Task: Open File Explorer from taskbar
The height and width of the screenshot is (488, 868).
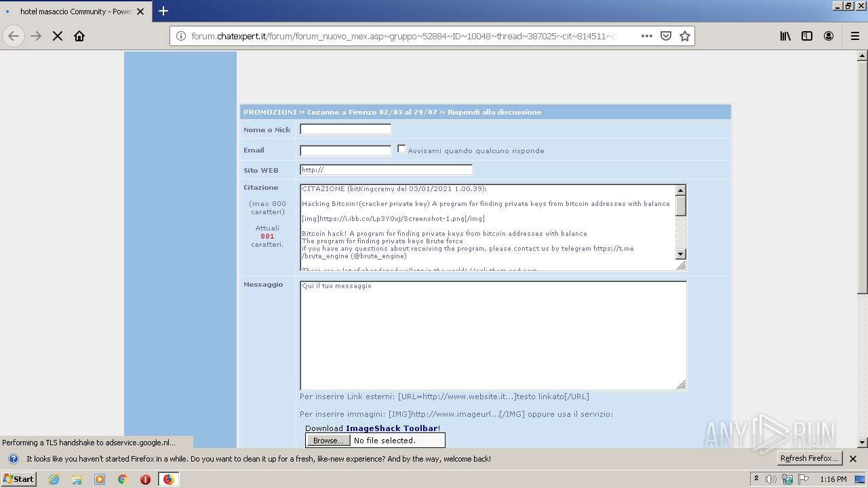Action: 77,479
